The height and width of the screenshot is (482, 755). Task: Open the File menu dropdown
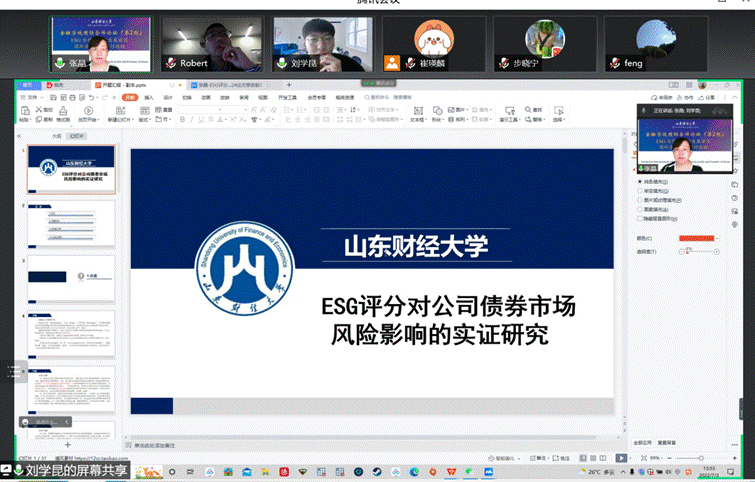point(34,97)
